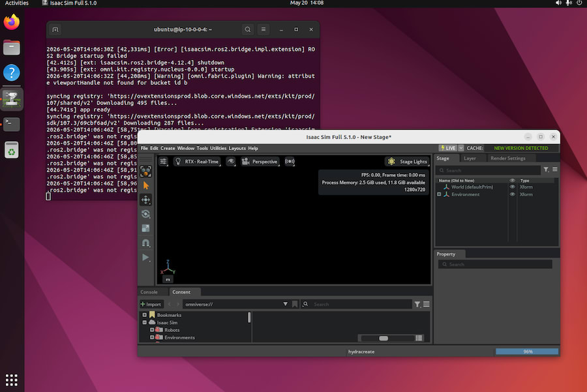The image size is (587, 392).
Task: Open the terminal window hamburger menu
Action: pos(263,29)
